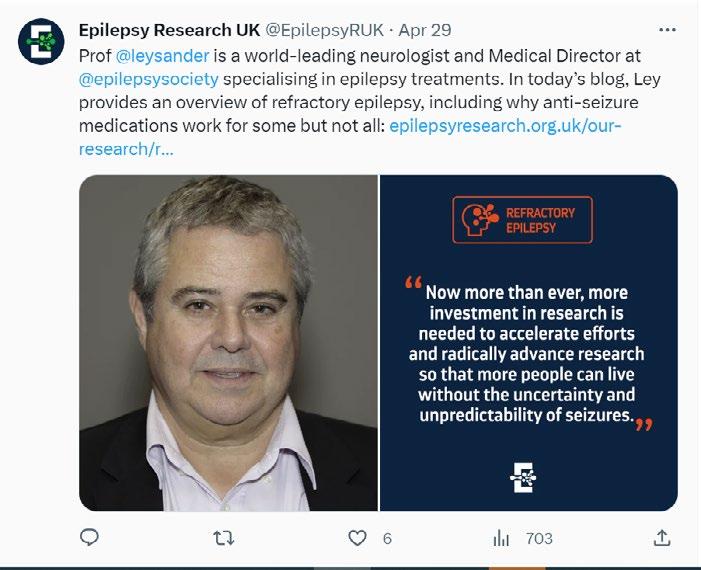Click the Epilepsy Research UK profile avatar
The image size is (701, 570).
pyautogui.click(x=42, y=43)
